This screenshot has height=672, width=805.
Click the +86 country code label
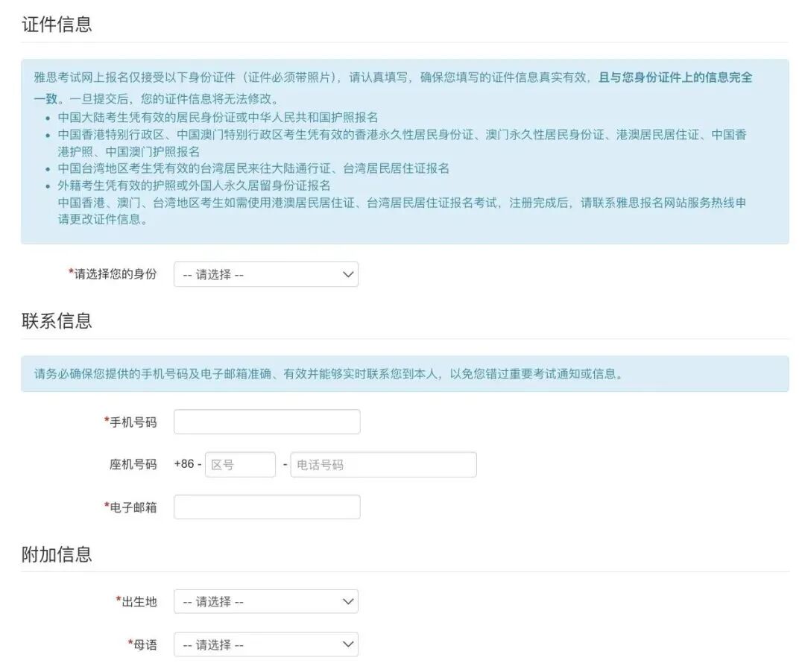pyautogui.click(x=184, y=464)
